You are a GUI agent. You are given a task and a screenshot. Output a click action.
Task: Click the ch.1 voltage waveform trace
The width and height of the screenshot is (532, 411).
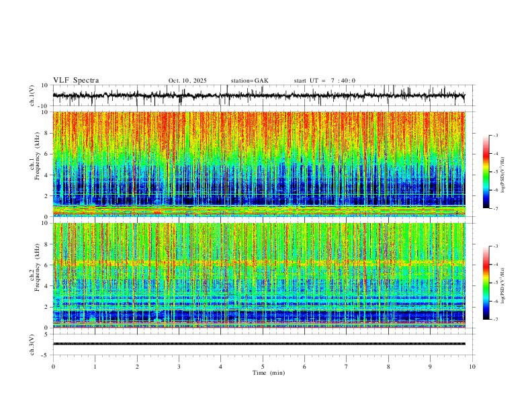259,95
